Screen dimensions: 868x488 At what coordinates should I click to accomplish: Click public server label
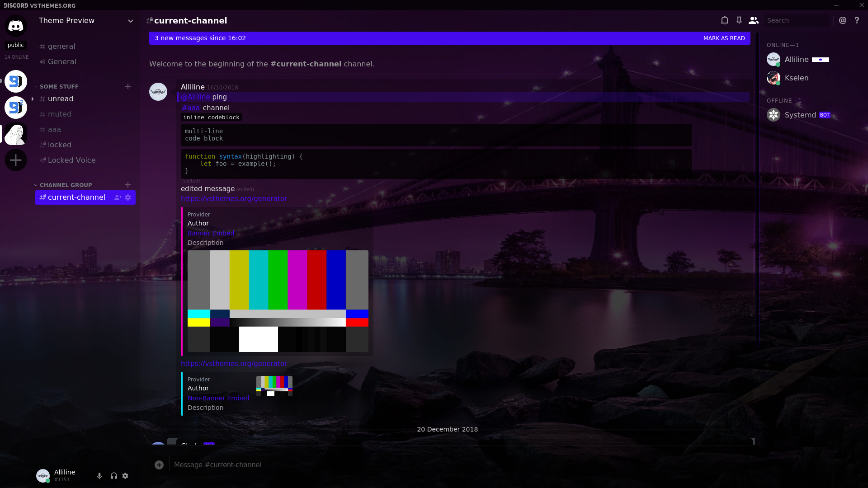pyautogui.click(x=16, y=45)
